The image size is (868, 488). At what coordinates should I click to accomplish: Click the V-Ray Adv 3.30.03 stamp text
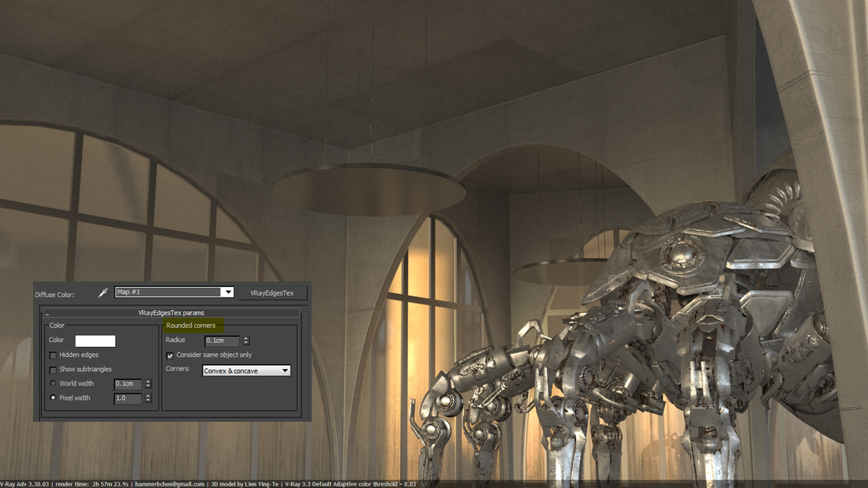point(25,484)
